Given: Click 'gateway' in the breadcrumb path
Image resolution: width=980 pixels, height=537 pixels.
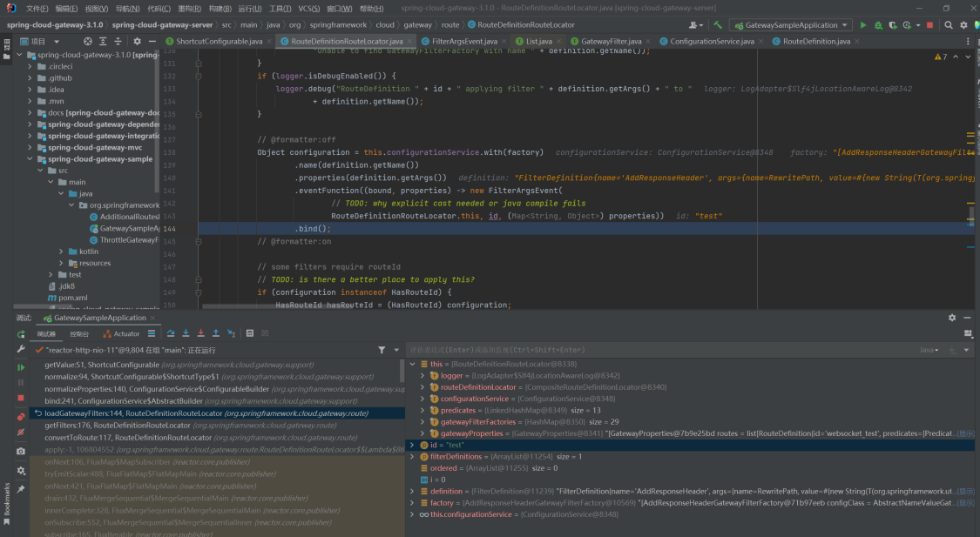Looking at the screenshot, I should pos(417,25).
